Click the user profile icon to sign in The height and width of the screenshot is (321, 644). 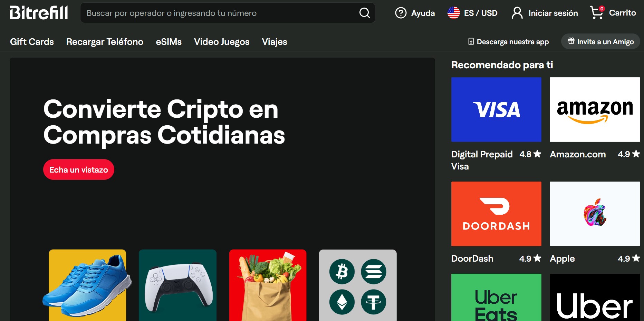517,13
